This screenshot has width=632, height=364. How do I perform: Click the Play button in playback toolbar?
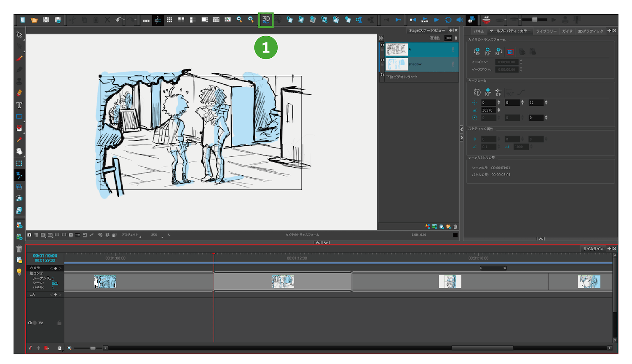(437, 19)
